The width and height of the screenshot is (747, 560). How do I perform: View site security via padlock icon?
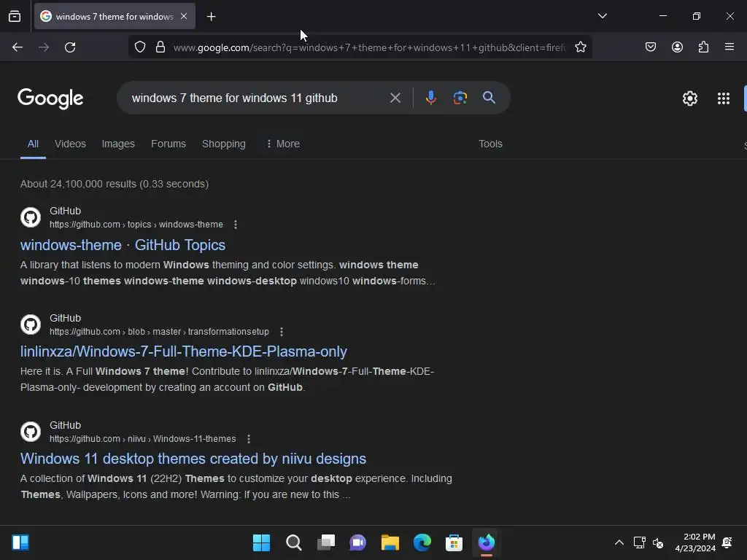coord(160,47)
